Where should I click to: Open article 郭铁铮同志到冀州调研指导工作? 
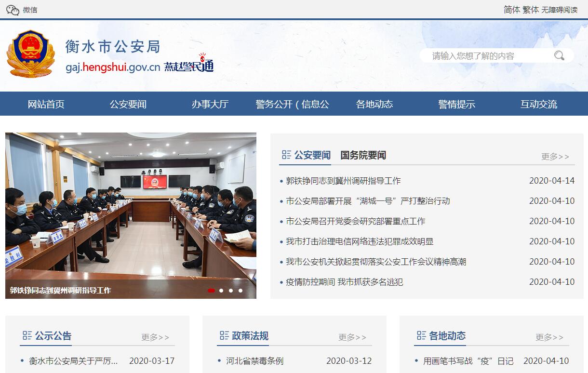(343, 181)
